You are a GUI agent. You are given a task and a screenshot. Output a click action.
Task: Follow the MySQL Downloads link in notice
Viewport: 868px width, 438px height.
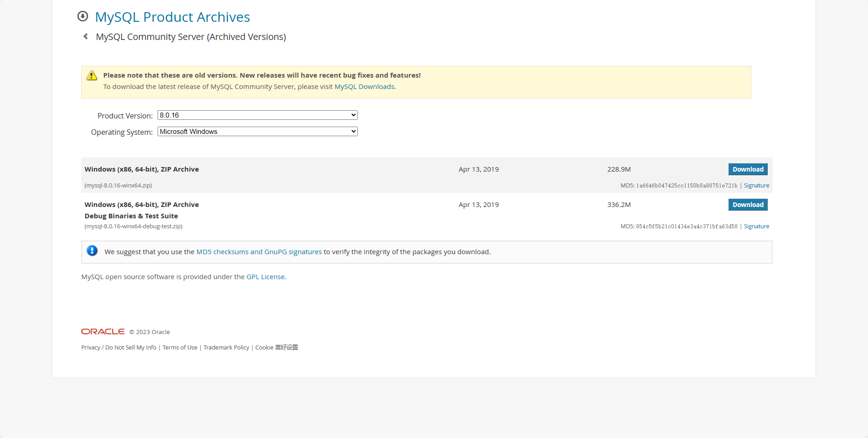pos(364,87)
